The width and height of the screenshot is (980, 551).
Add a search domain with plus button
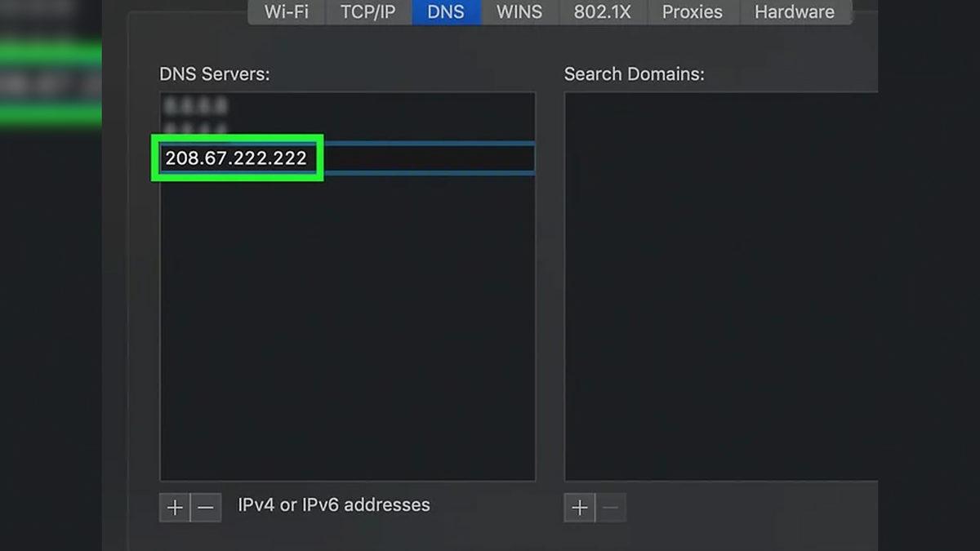(579, 508)
